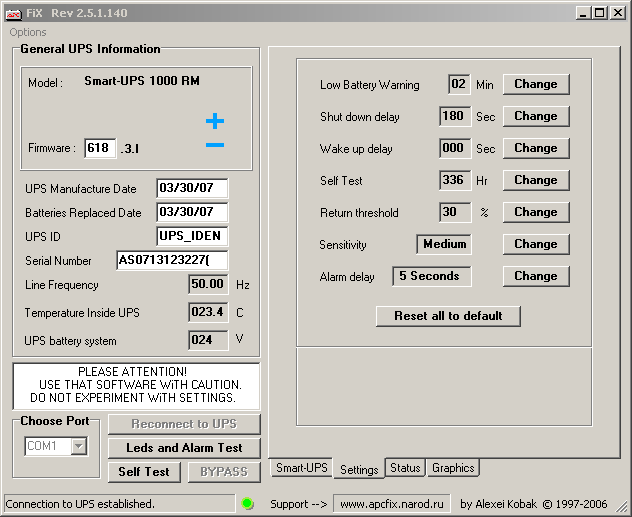
Task: Click the Self Test 336 hours value
Action: tap(455, 180)
